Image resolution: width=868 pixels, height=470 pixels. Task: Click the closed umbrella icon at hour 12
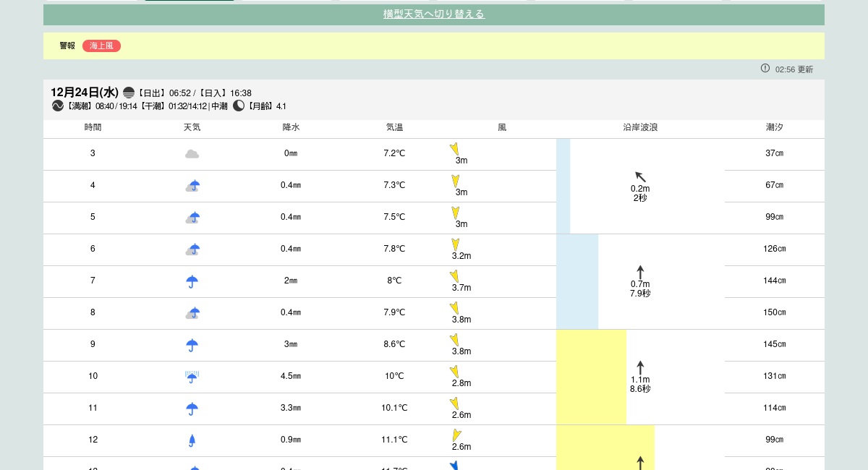(x=192, y=440)
